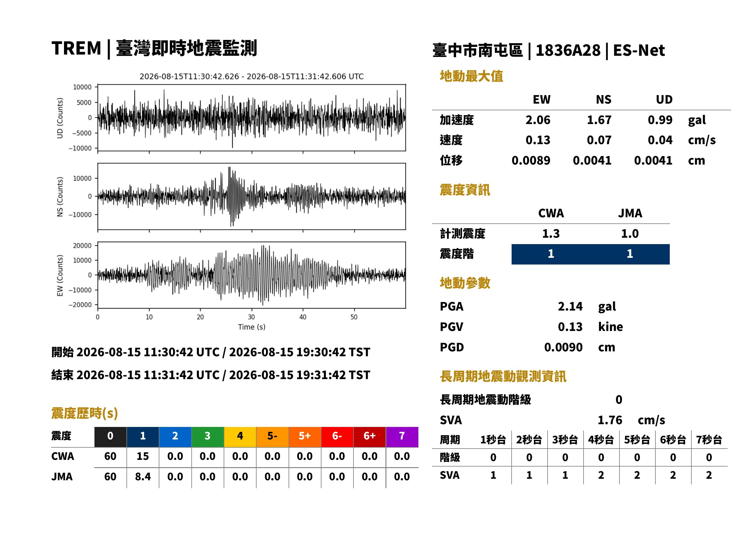The image size is (756, 540).
Task: Select the dark red 6+ swatch
Action: coord(369,437)
